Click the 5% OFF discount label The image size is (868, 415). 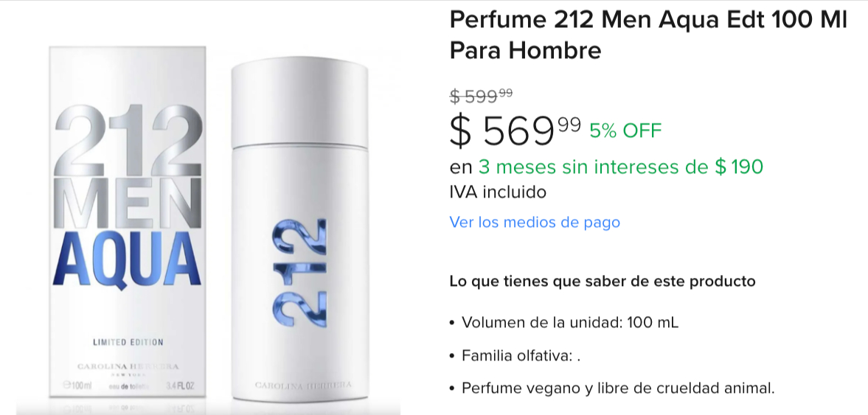pos(625,131)
